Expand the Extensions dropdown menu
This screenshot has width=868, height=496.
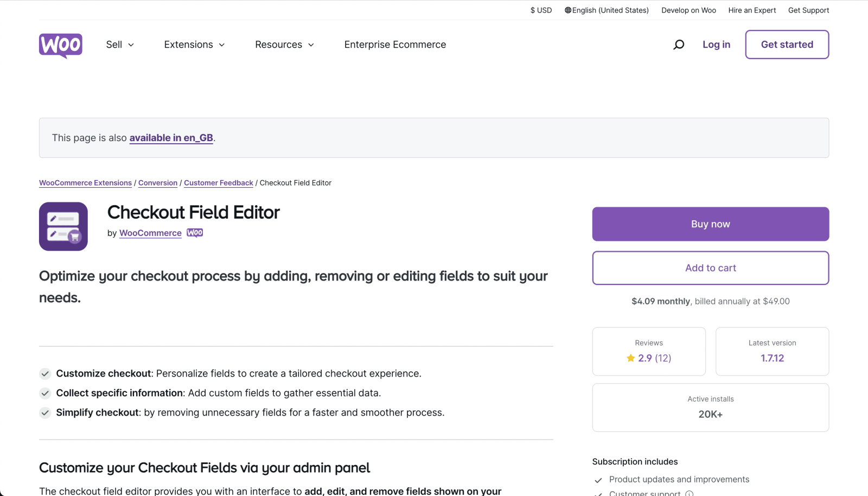click(x=194, y=44)
